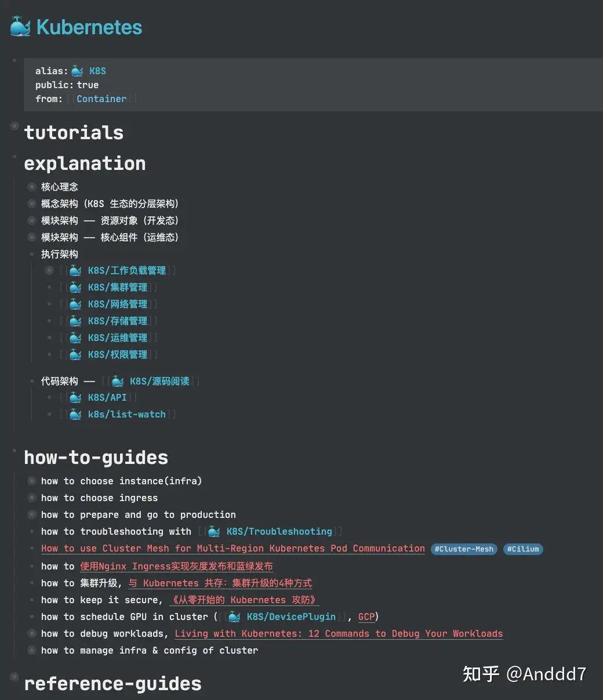The width and height of the screenshot is (603, 700).
Task: Click the whale icon before K8S/DevicePlugin
Action: click(x=234, y=617)
